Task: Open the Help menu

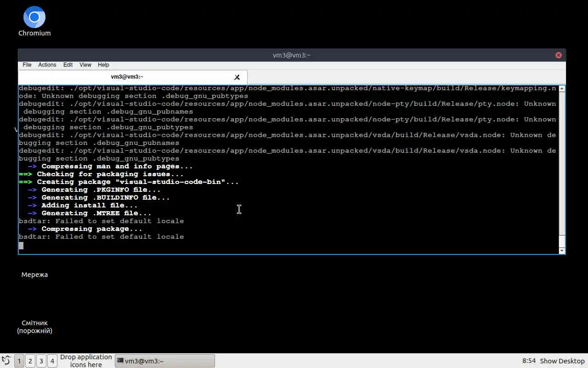Action: coord(103,65)
